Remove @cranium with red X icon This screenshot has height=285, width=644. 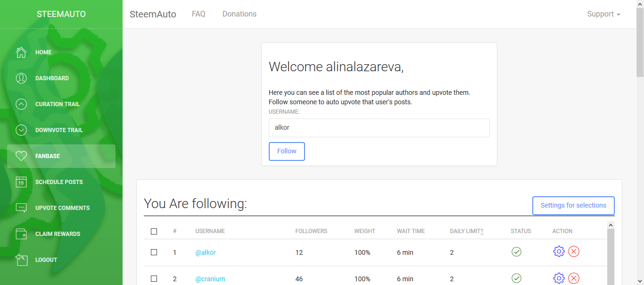click(574, 278)
